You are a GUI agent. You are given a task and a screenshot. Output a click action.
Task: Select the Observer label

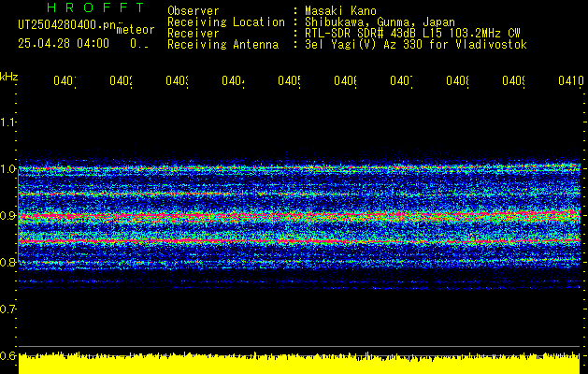point(194,11)
